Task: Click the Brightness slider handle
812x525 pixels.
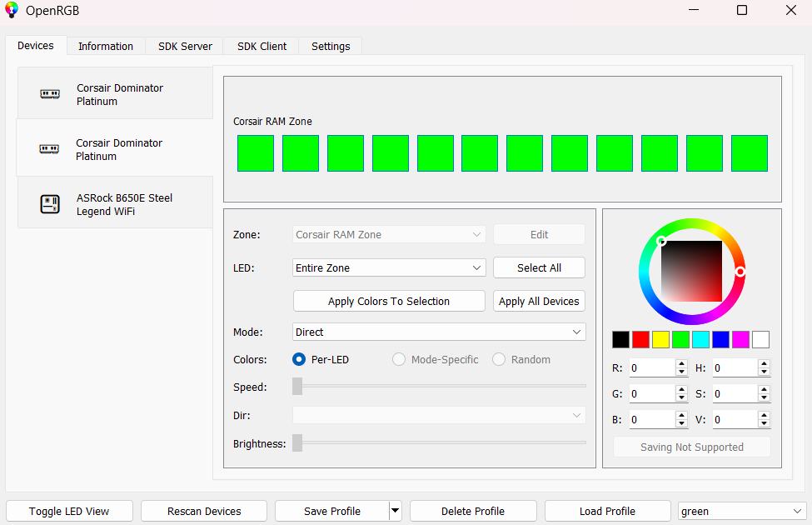Action: 297,442
